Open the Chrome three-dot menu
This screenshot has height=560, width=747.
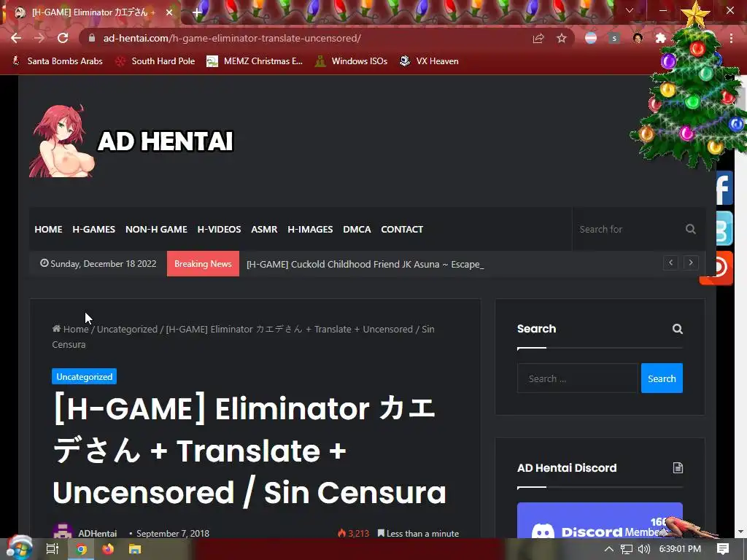731,38
